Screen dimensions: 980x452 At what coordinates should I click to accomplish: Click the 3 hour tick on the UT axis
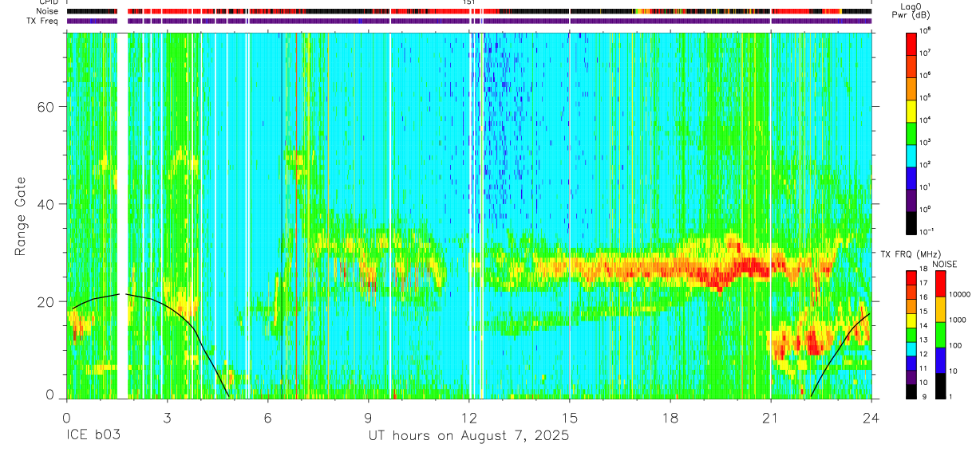coord(167,416)
